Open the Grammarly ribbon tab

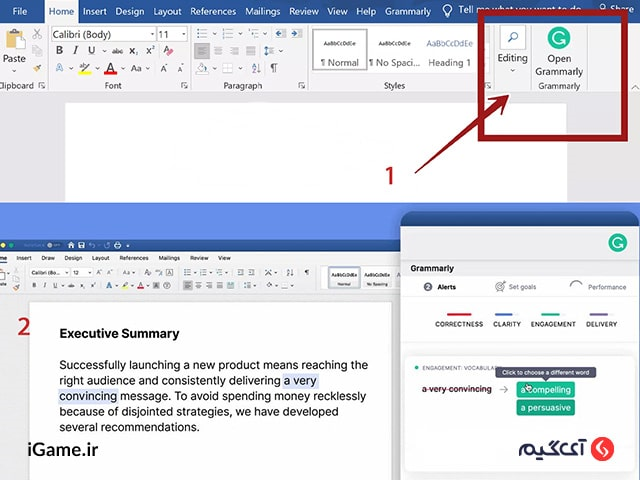pyautogui.click(x=408, y=11)
